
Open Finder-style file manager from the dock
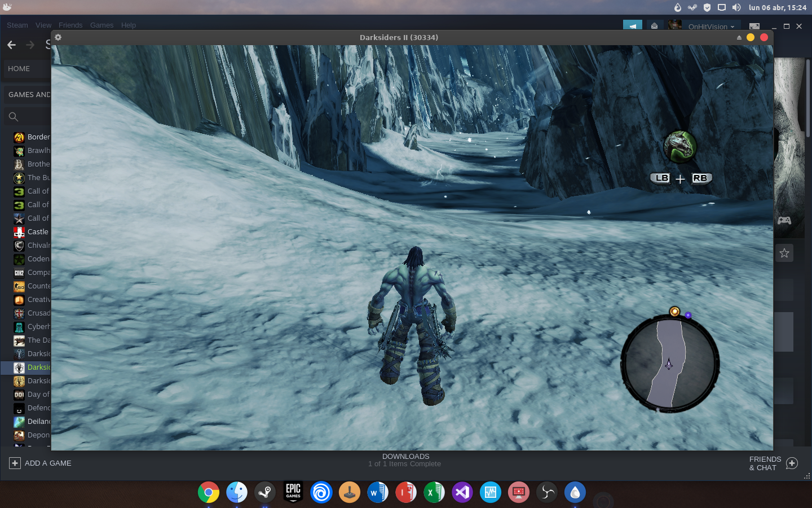(x=237, y=492)
